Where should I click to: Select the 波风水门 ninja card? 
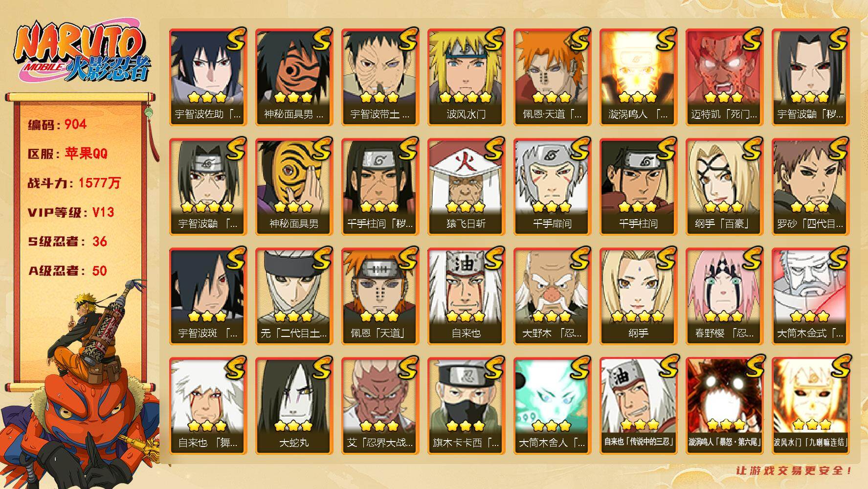pos(466,77)
